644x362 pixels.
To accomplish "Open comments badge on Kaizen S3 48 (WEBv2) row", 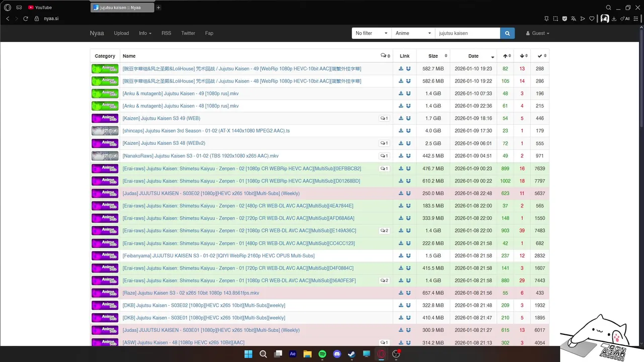I will [384, 143].
